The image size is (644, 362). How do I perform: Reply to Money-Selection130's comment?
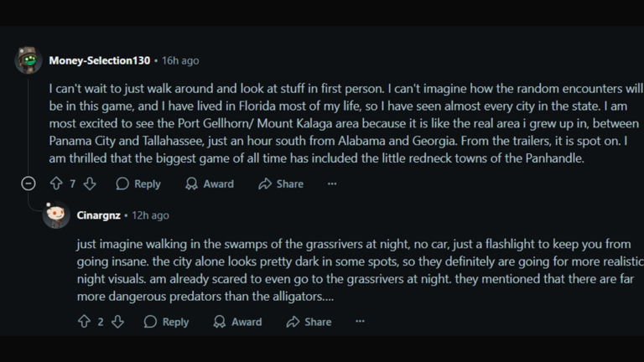[x=138, y=184]
